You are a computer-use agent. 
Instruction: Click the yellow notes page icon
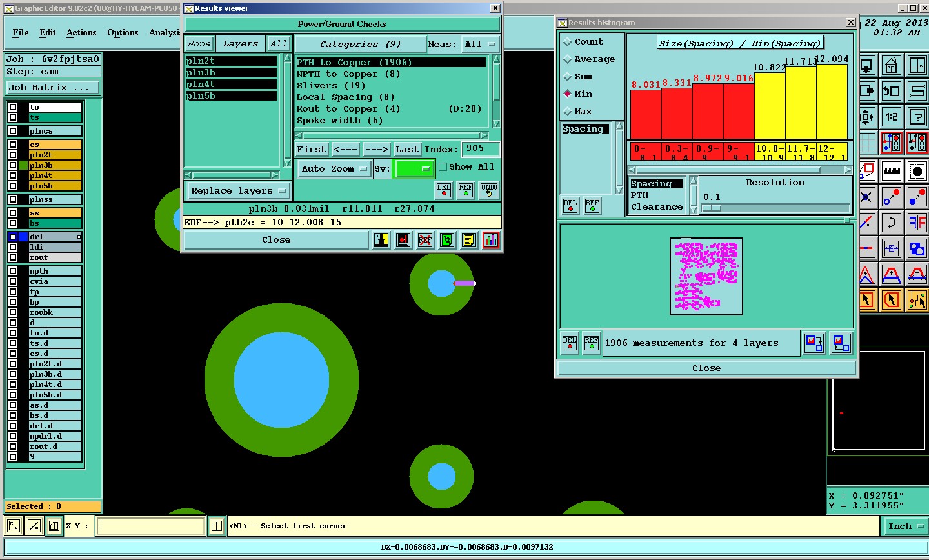[469, 240]
